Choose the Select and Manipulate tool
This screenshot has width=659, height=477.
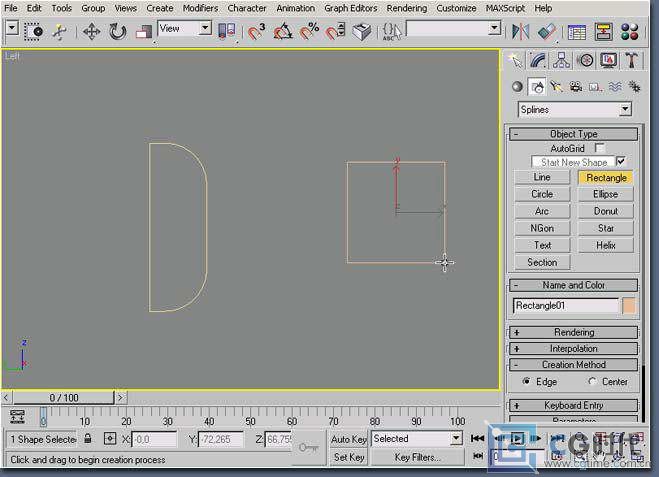click(x=59, y=32)
